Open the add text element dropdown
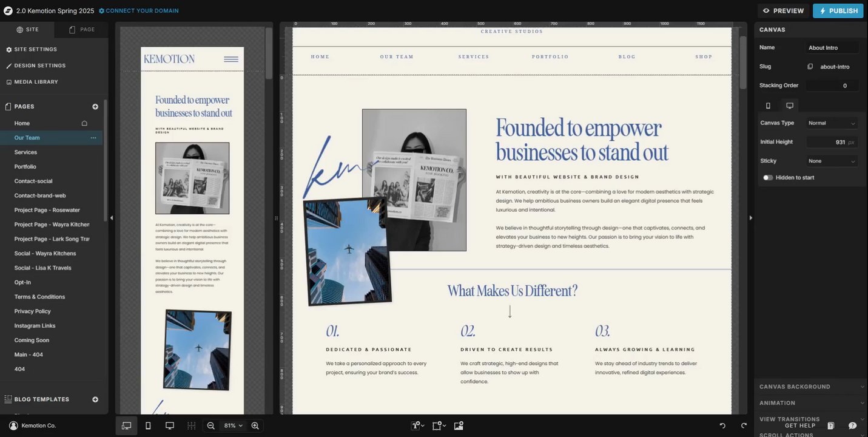 (x=418, y=425)
